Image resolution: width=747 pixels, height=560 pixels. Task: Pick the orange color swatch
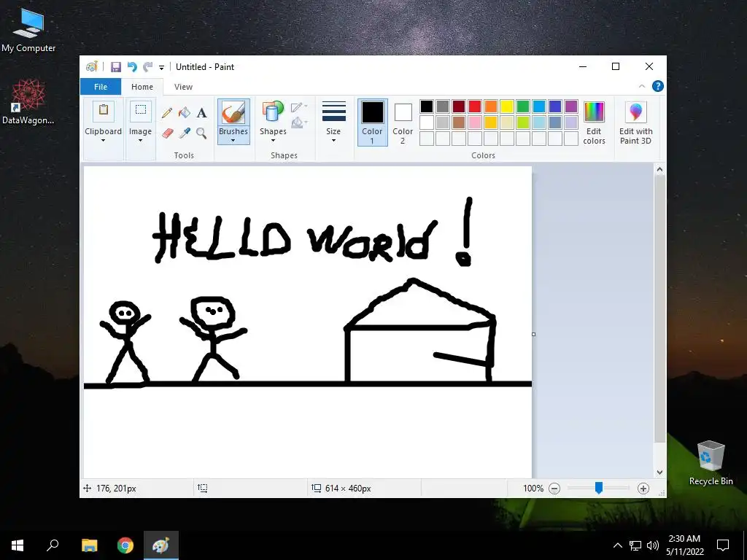(x=491, y=106)
